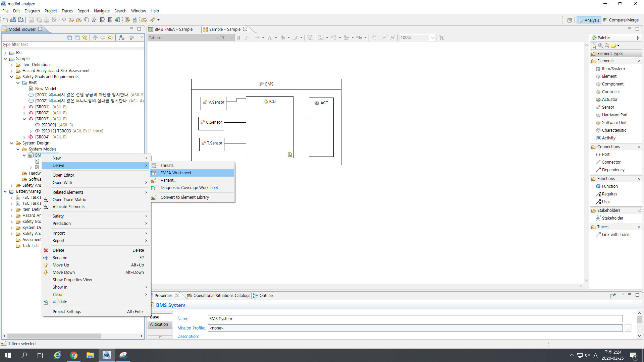
Task: Choose the Connector tool in Palette
Action: pos(611,162)
